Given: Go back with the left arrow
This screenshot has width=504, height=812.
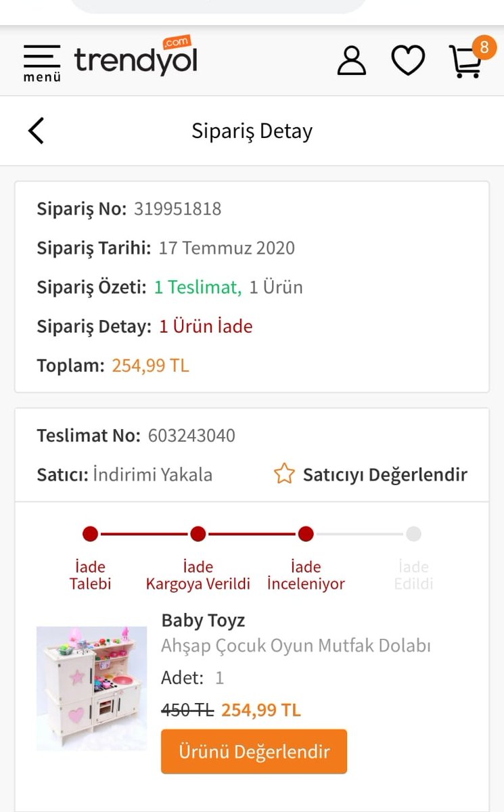Looking at the screenshot, I should pyautogui.click(x=36, y=131).
